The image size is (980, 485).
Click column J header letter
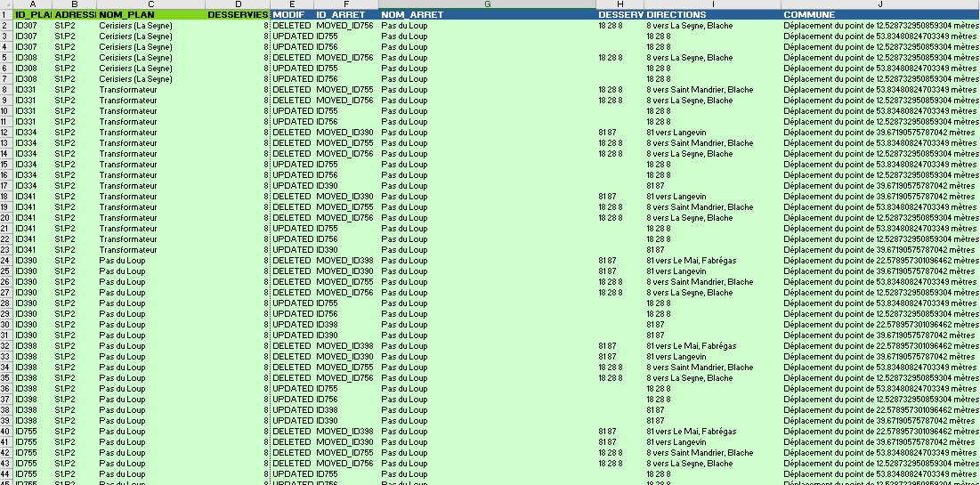tap(879, 4)
